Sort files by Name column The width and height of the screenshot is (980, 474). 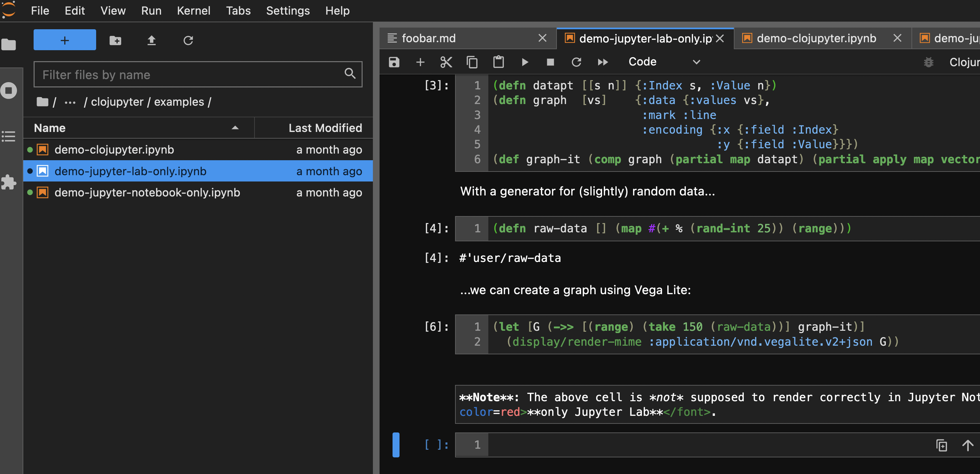coord(138,128)
